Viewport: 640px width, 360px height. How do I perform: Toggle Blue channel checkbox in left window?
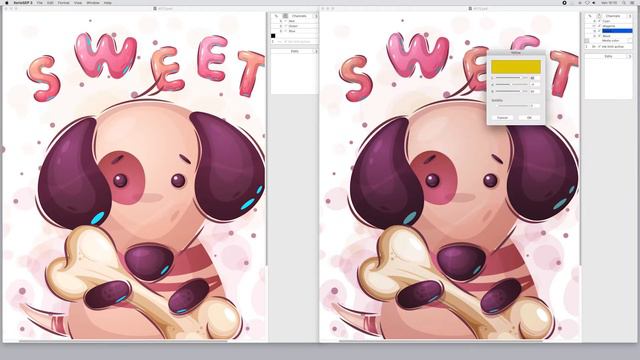[285, 31]
